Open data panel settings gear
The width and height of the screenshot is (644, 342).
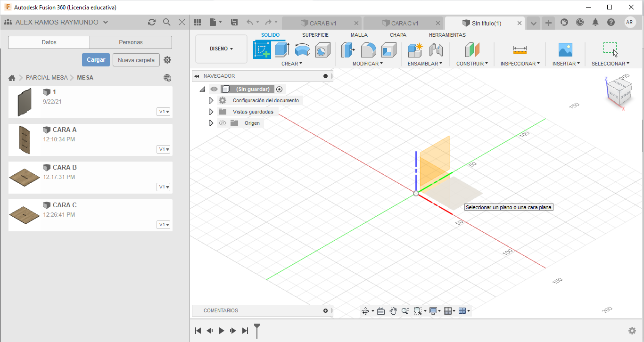coord(167,60)
